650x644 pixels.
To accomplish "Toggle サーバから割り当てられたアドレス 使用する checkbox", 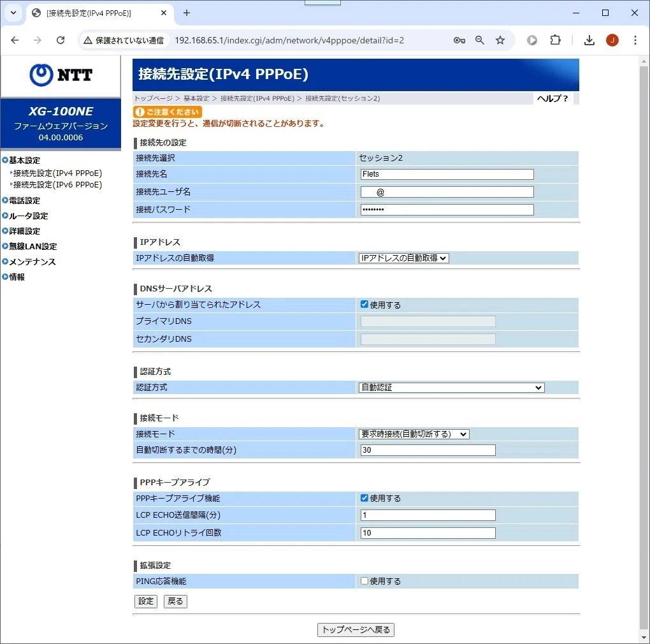I will pyautogui.click(x=365, y=304).
